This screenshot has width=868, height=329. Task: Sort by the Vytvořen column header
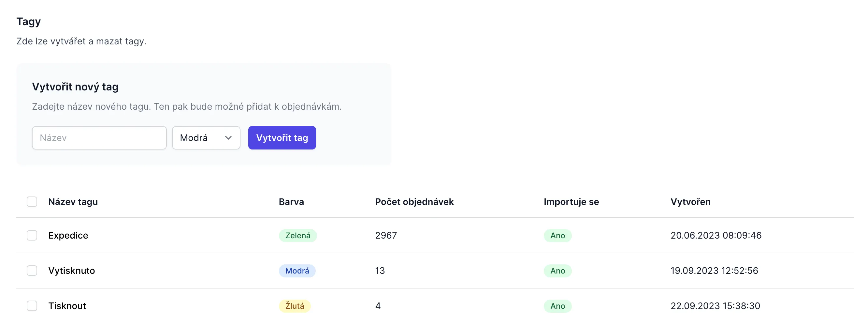(x=690, y=201)
